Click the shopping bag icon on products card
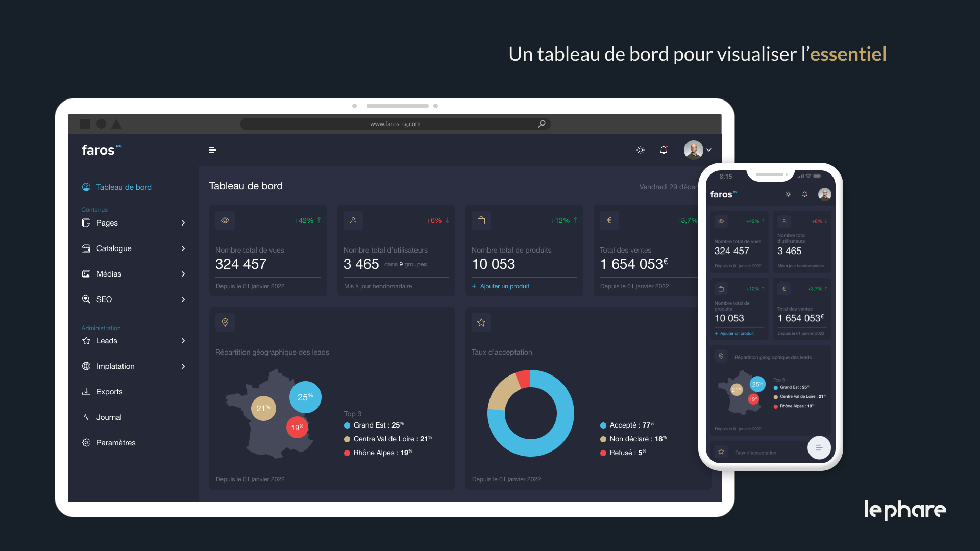The height and width of the screenshot is (551, 980). coord(481,220)
